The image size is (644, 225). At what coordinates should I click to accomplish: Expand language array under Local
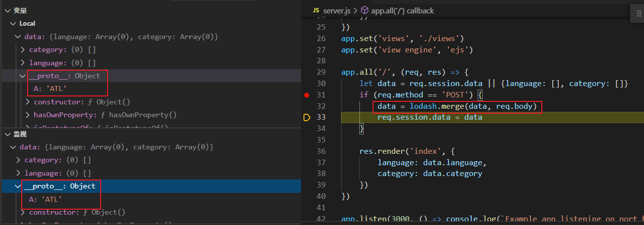[23, 63]
